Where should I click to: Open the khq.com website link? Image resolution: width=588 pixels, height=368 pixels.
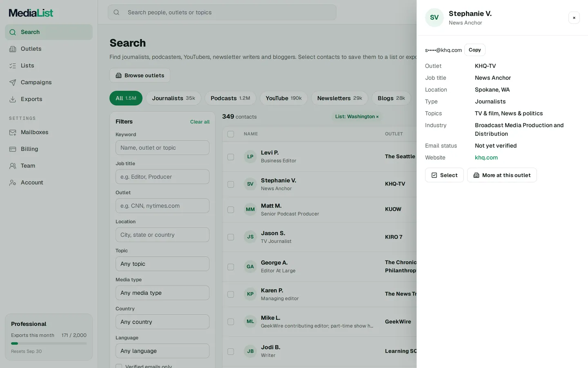pyautogui.click(x=486, y=157)
